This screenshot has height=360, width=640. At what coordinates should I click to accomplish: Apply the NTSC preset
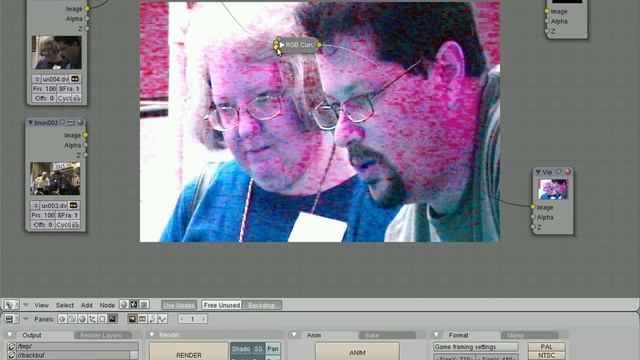(547, 356)
